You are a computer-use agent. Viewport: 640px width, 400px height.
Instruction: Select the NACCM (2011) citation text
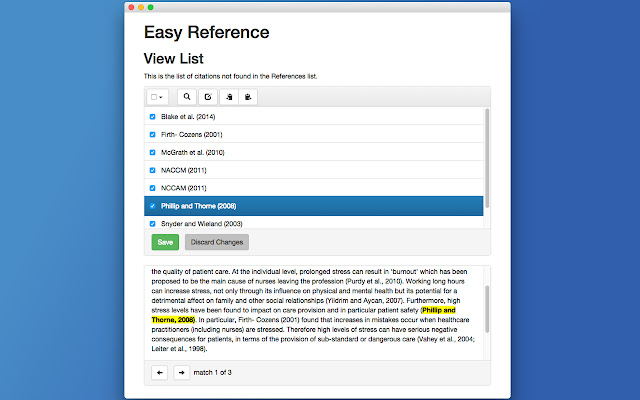tap(184, 170)
